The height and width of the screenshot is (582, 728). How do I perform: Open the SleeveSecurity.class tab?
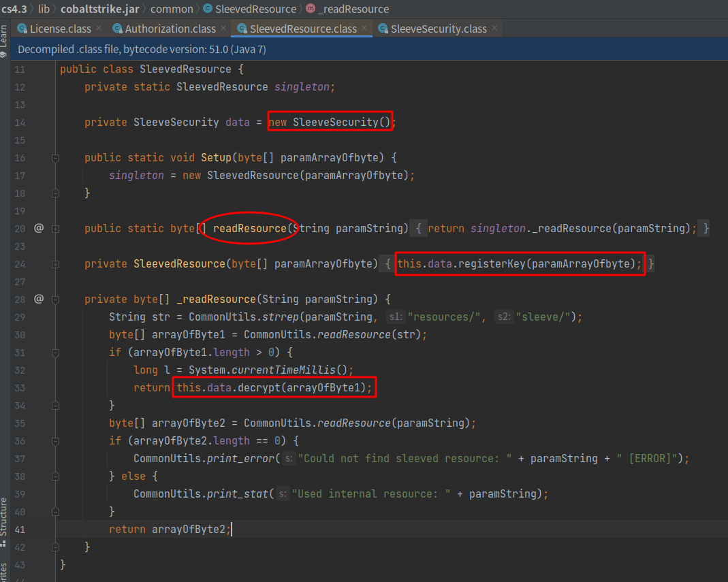[439, 29]
